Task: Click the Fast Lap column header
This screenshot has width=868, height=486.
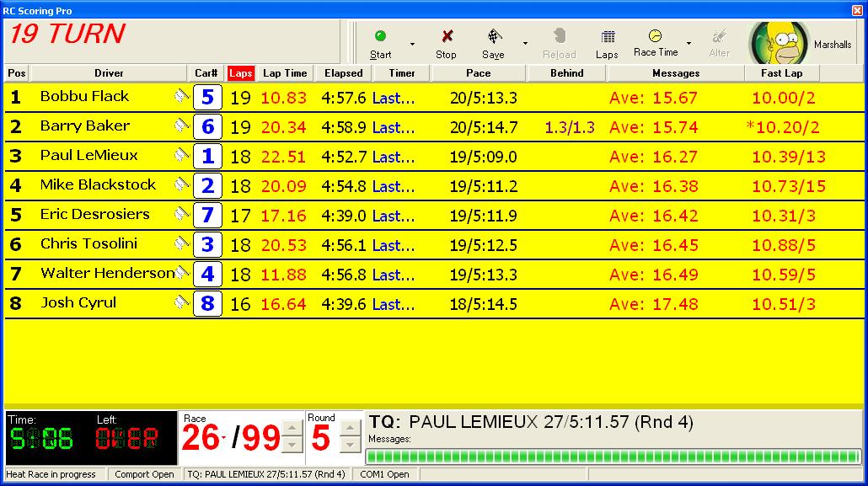Action: coord(781,73)
